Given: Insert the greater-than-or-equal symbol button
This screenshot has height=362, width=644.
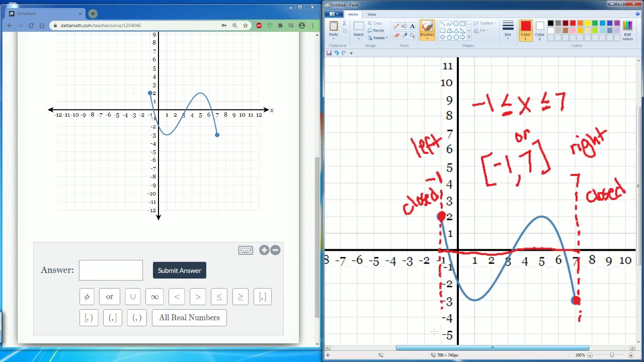Looking at the screenshot, I should click(x=240, y=297).
